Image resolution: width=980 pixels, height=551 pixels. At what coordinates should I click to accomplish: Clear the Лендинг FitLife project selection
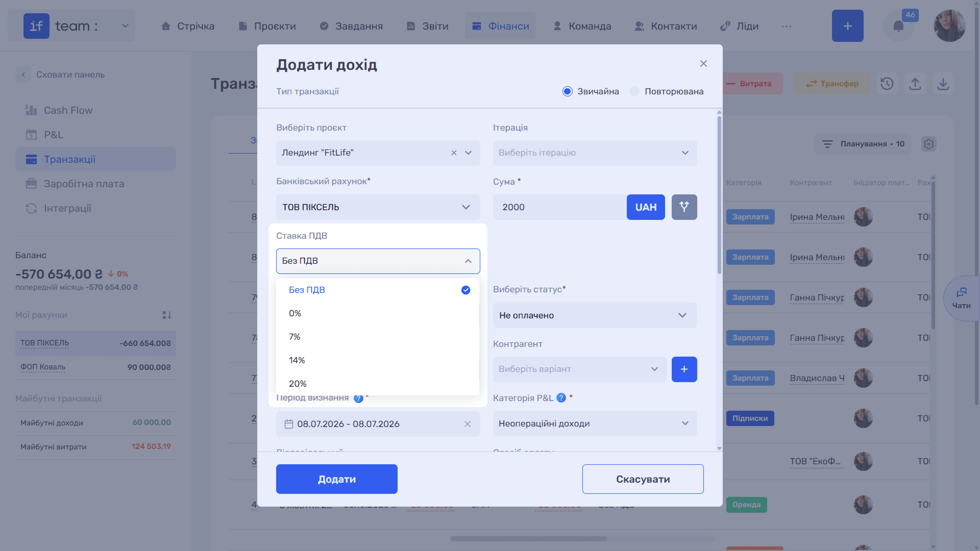[454, 153]
